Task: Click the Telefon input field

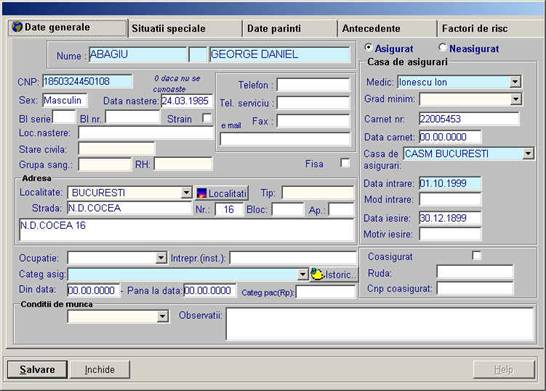Action: [313, 85]
